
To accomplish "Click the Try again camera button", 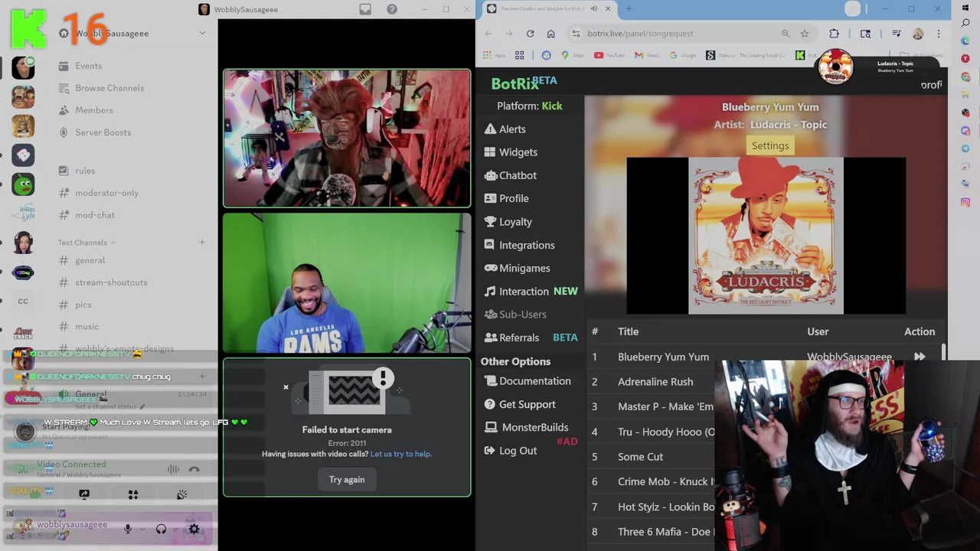I will pos(347,480).
